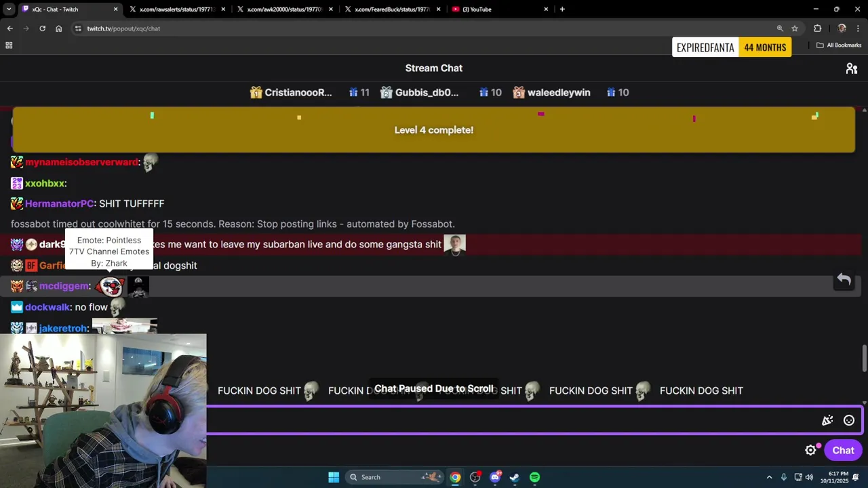This screenshot has height=488, width=868.
Task: Click the zoom magnifier in address bar
Action: coord(780,28)
